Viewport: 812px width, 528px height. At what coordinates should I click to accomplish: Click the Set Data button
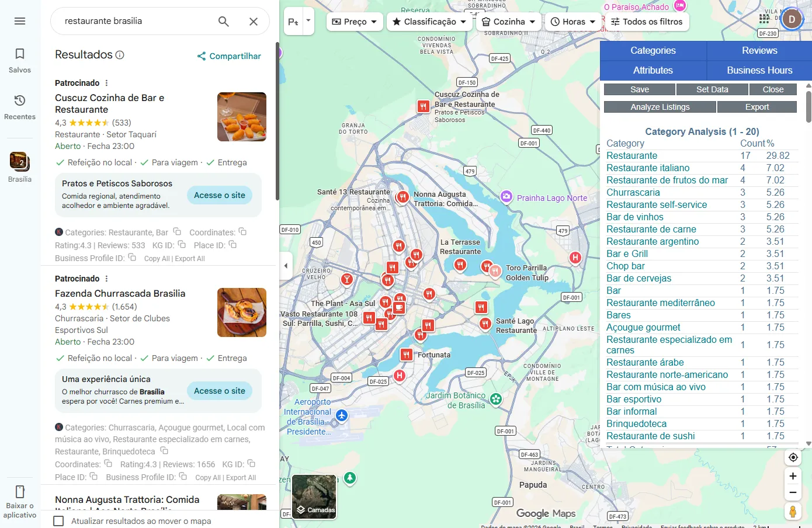tap(712, 89)
